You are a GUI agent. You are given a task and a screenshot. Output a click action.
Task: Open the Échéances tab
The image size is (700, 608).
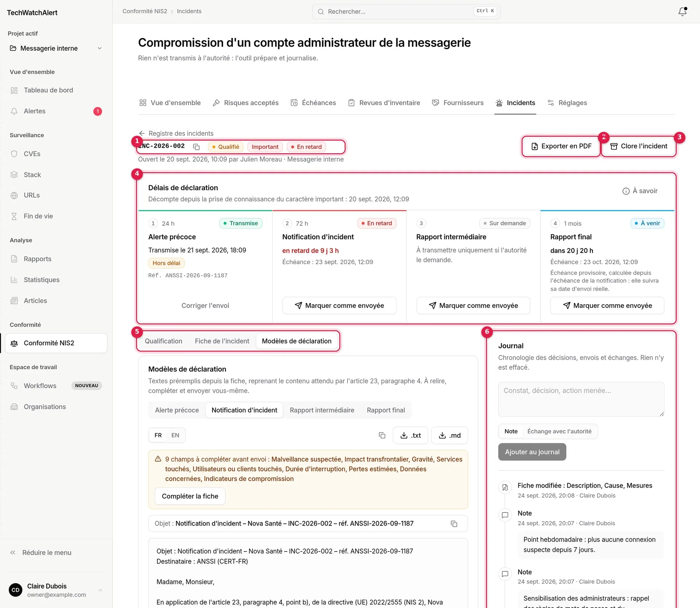click(x=314, y=103)
